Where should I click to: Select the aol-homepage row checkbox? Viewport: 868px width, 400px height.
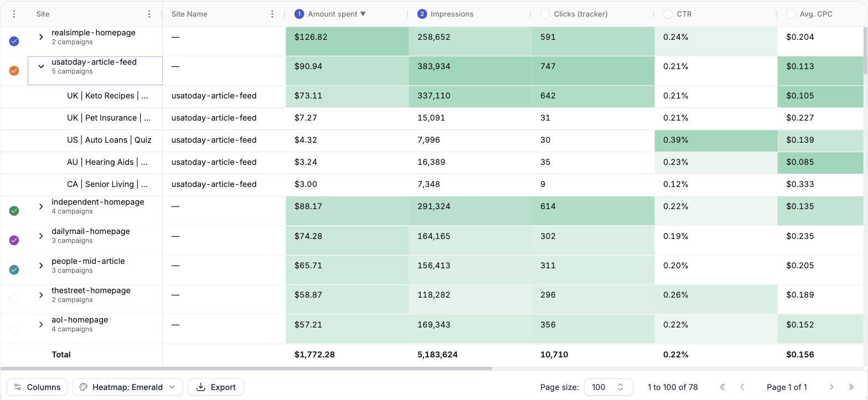14,329
